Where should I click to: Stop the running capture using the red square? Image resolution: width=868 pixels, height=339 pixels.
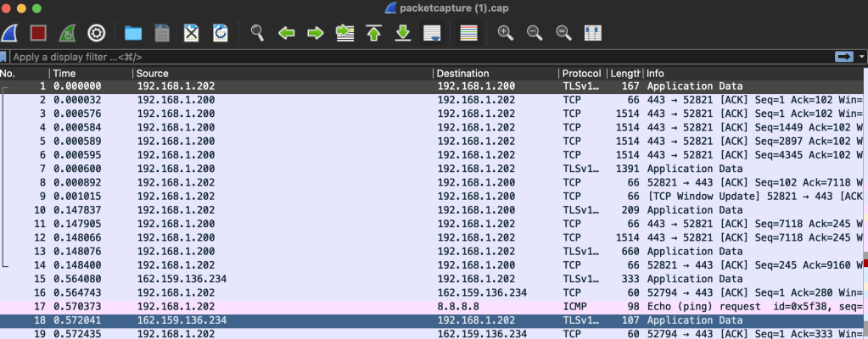(38, 33)
